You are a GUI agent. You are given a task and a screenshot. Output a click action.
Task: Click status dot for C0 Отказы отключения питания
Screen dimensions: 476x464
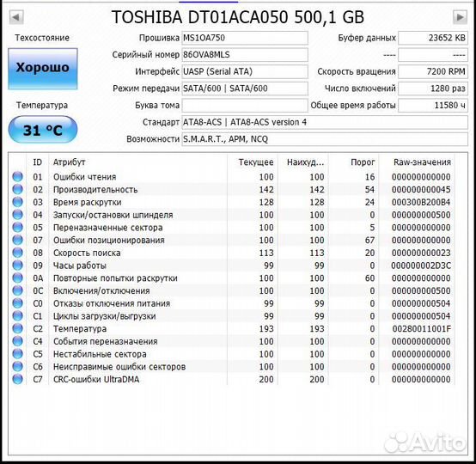coord(17,303)
